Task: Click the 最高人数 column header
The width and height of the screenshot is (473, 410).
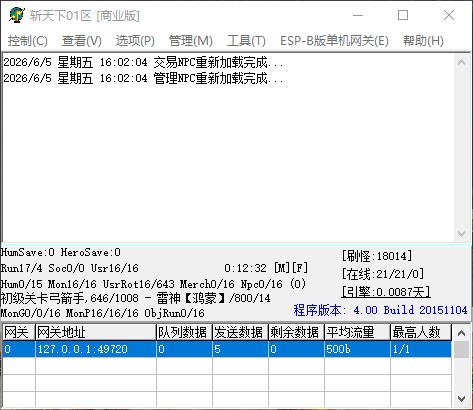Action: pos(421,332)
